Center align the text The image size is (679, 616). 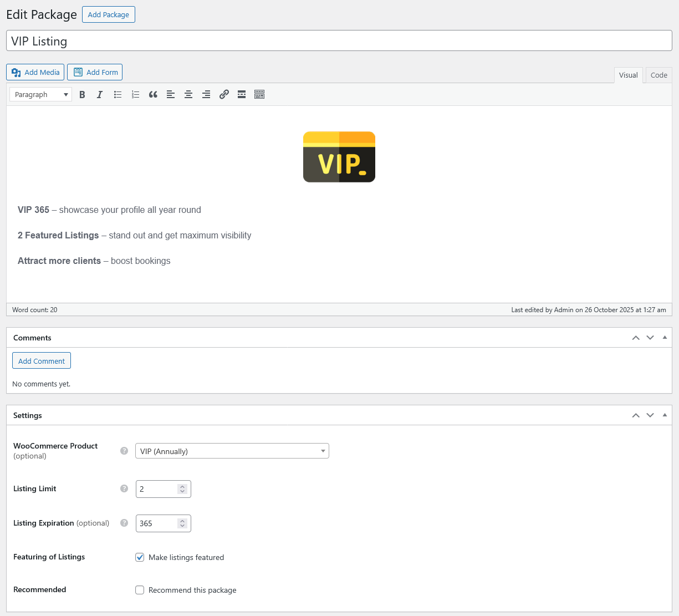point(188,95)
